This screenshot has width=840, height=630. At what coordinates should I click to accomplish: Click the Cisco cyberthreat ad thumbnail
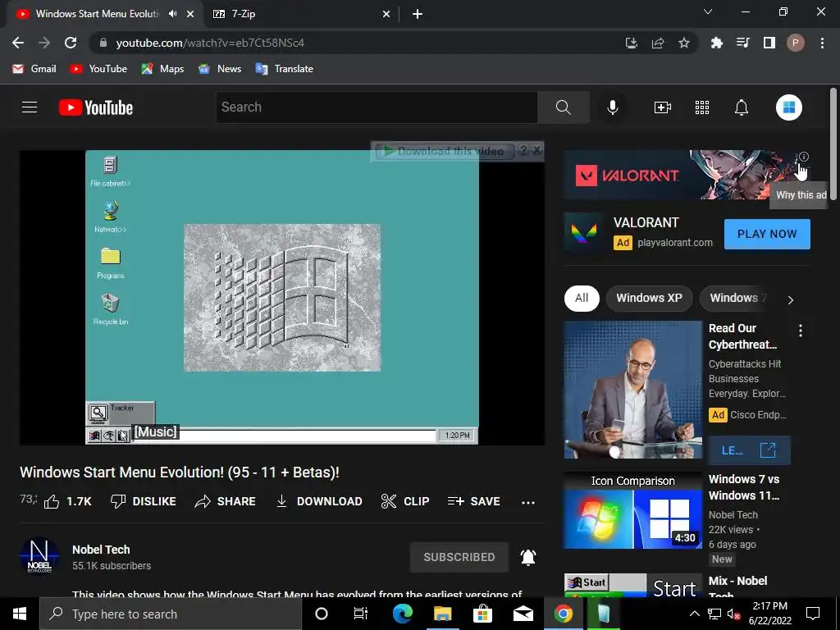click(632, 390)
